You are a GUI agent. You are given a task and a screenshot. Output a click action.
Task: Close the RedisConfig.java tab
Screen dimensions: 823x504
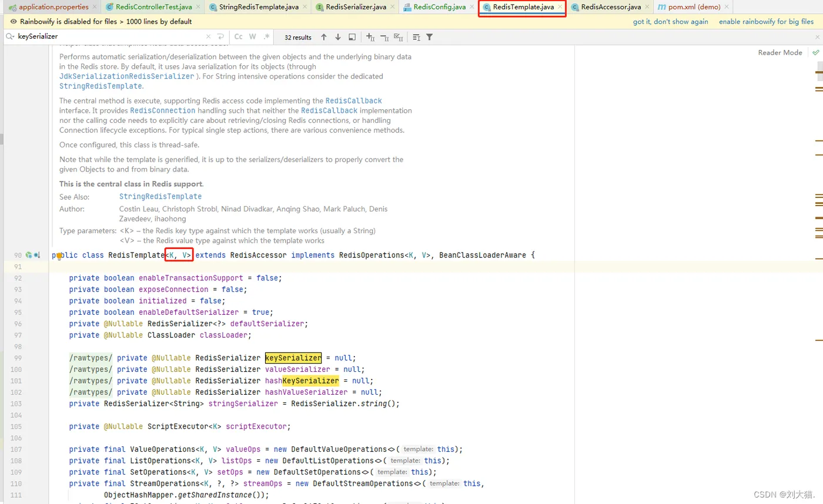(471, 7)
